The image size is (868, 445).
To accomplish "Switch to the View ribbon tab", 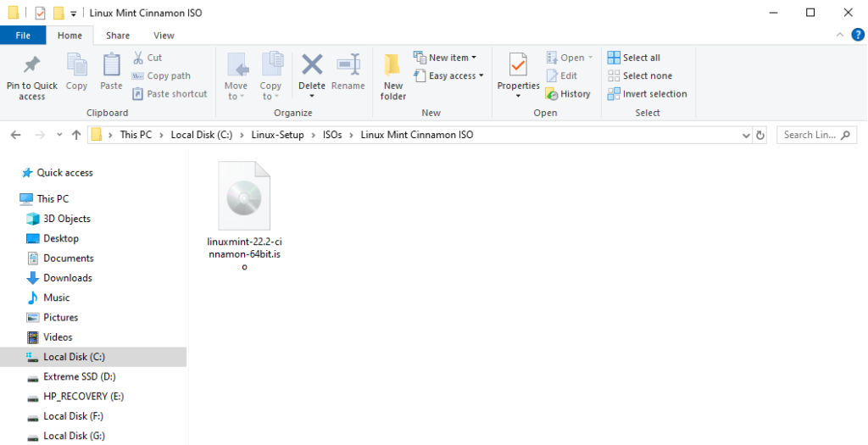I will [x=164, y=36].
